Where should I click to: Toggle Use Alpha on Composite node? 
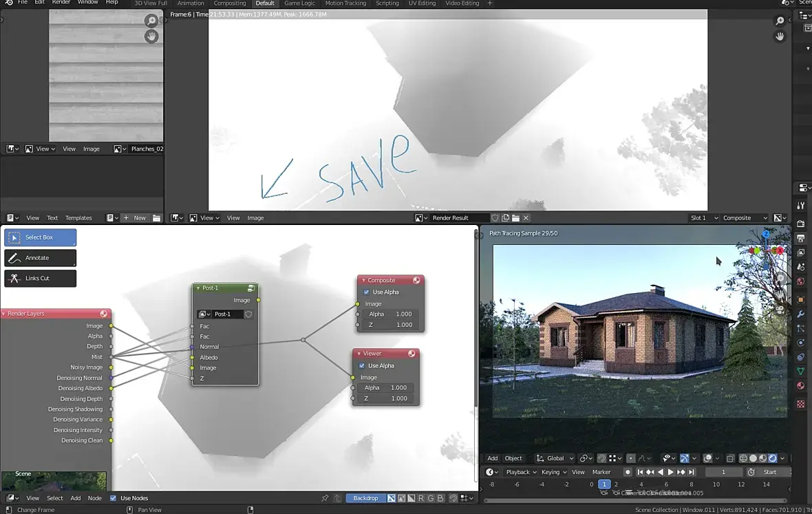pos(367,292)
